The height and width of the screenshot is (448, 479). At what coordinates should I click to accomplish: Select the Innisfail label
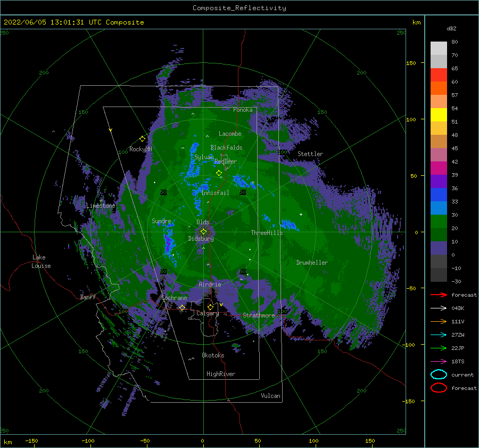click(x=215, y=193)
